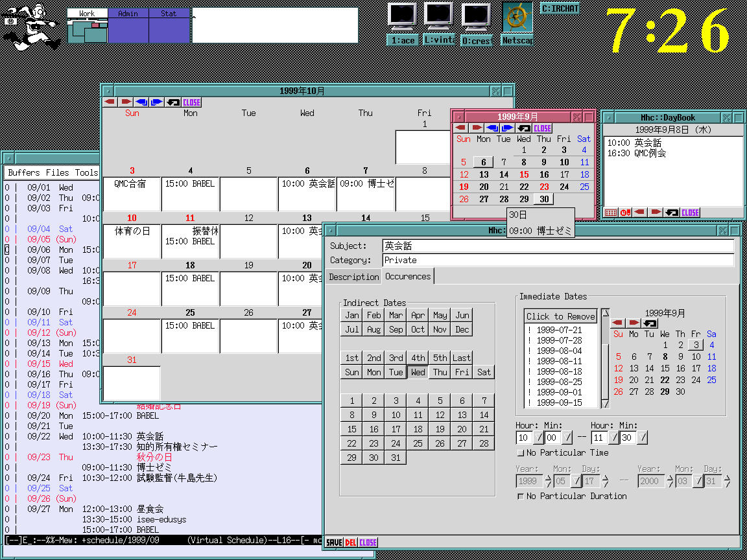Image resolution: width=747 pixels, height=560 pixels.
Task: Switch to the Admin virtual desktop in pager
Action: click(128, 26)
